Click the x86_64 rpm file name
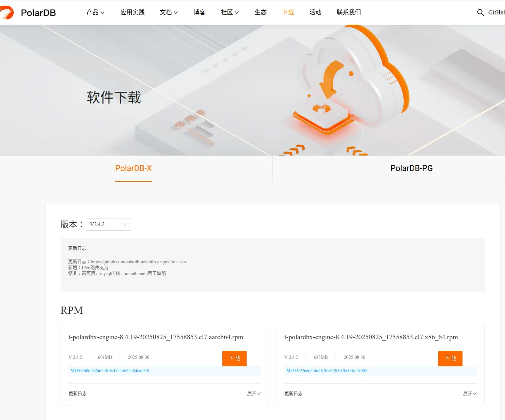 pyautogui.click(x=371, y=337)
